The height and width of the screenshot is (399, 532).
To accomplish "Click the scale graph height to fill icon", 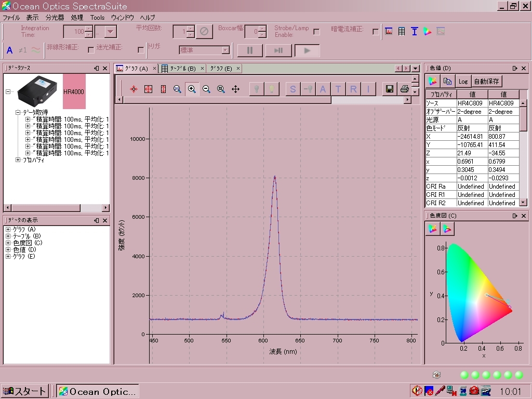I will [163, 89].
